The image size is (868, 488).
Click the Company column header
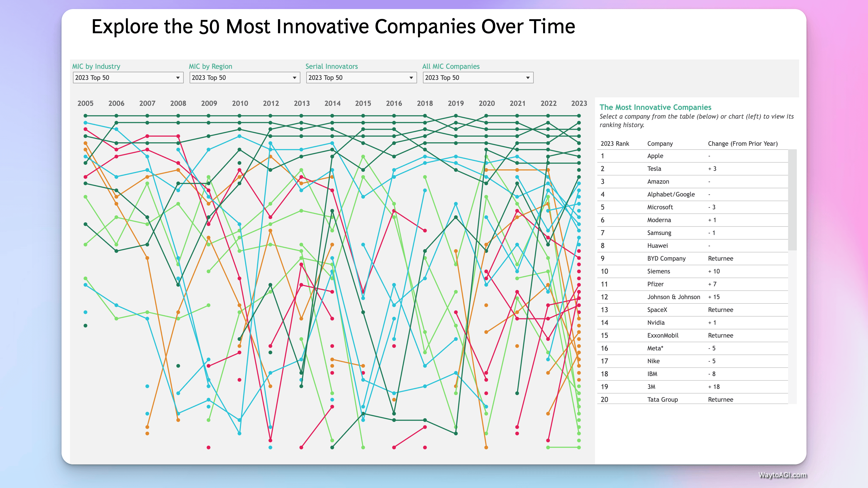coord(660,143)
